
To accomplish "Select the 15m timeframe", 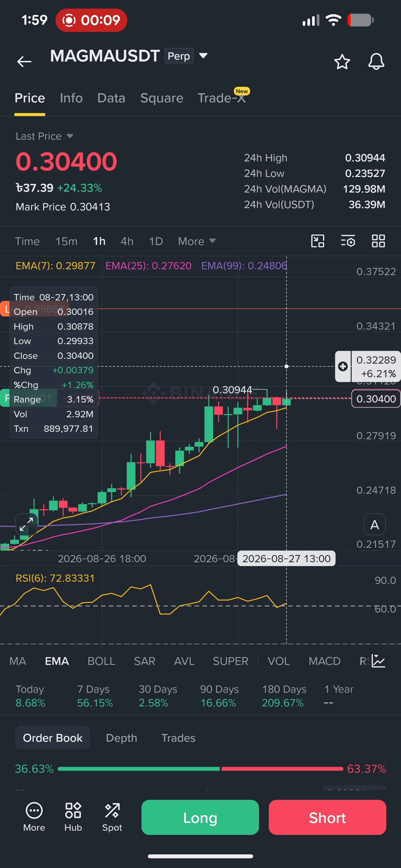I will click(67, 241).
